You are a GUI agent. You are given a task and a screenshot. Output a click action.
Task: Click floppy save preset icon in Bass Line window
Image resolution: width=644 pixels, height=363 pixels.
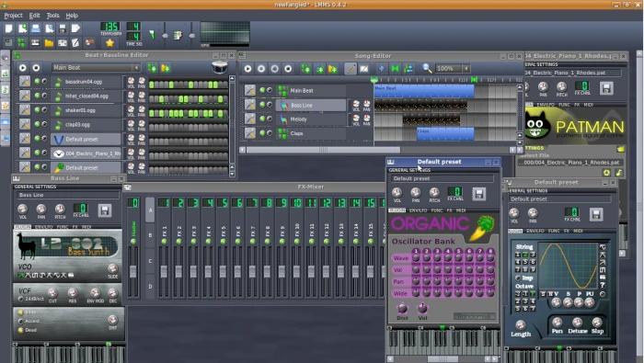[105, 210]
